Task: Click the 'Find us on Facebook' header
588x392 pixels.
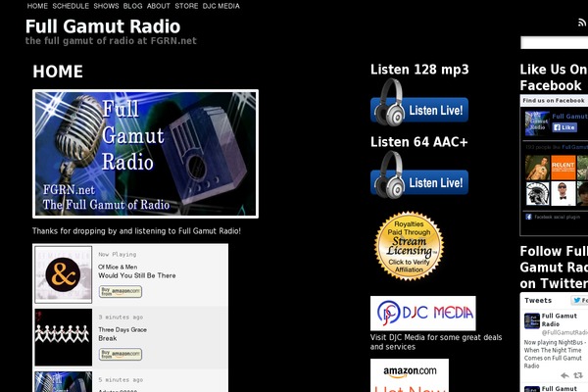Action: pos(554,101)
